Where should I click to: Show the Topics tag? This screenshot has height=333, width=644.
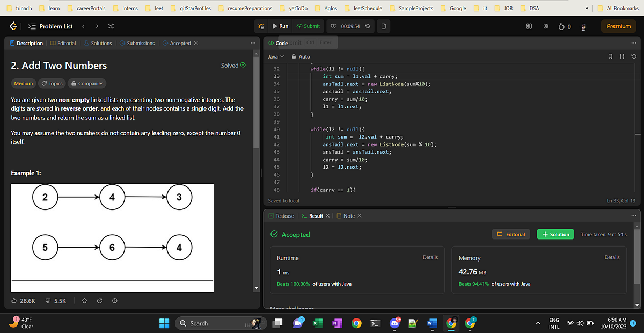[53, 83]
